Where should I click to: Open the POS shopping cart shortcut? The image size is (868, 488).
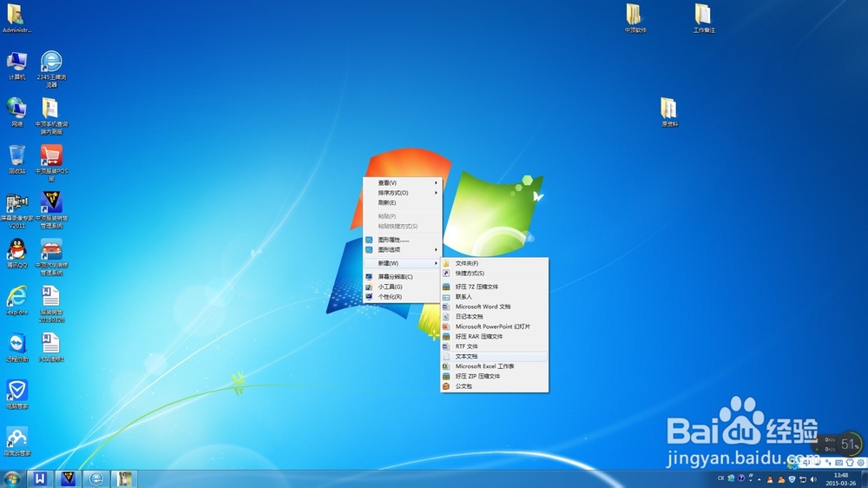(51, 163)
